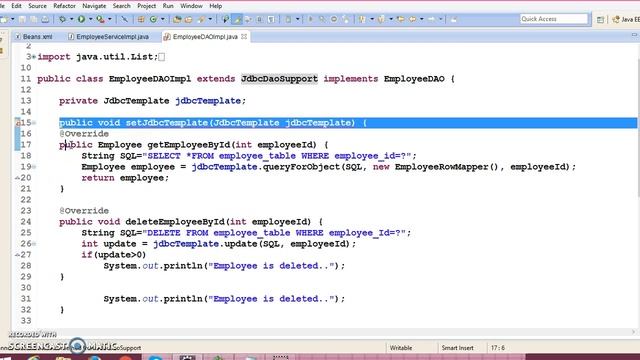
Task: Minimize the editor area panel
Action: coord(634,36)
